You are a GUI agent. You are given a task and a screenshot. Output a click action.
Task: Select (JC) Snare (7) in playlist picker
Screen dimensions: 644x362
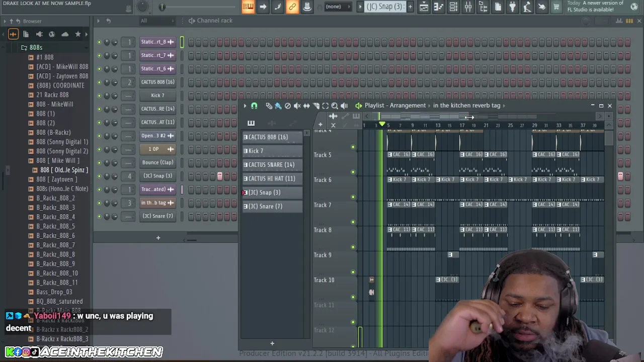[272, 206]
